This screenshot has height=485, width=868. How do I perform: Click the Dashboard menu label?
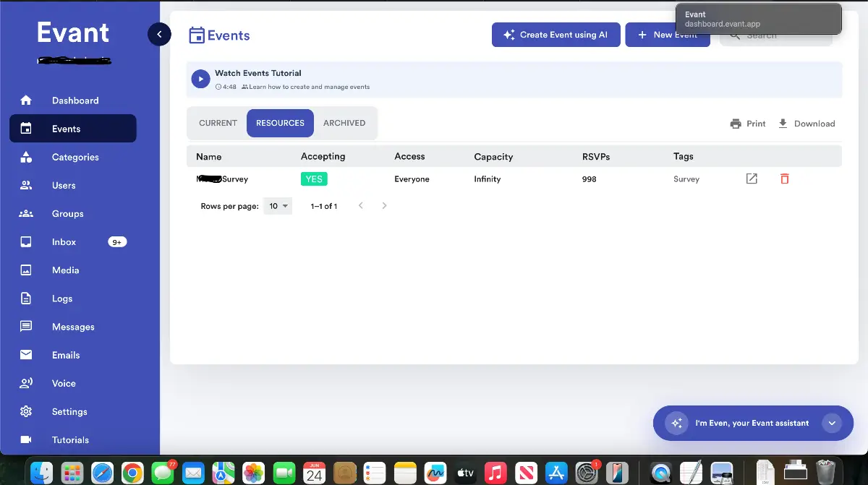(75, 100)
